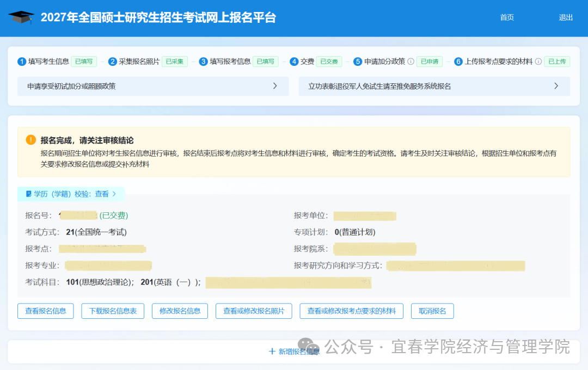
Task: Click the 已上传 status tag
Action: click(x=558, y=61)
